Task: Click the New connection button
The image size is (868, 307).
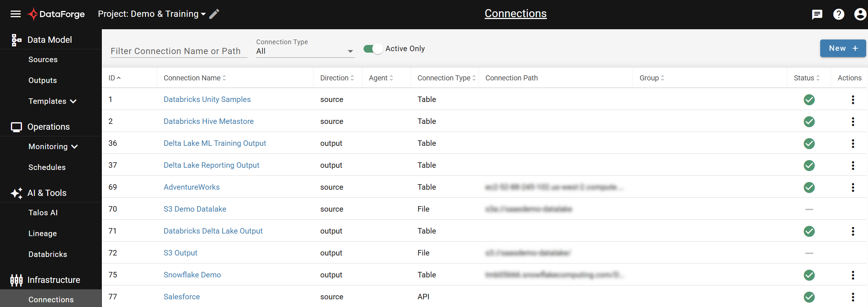Action: [x=843, y=48]
